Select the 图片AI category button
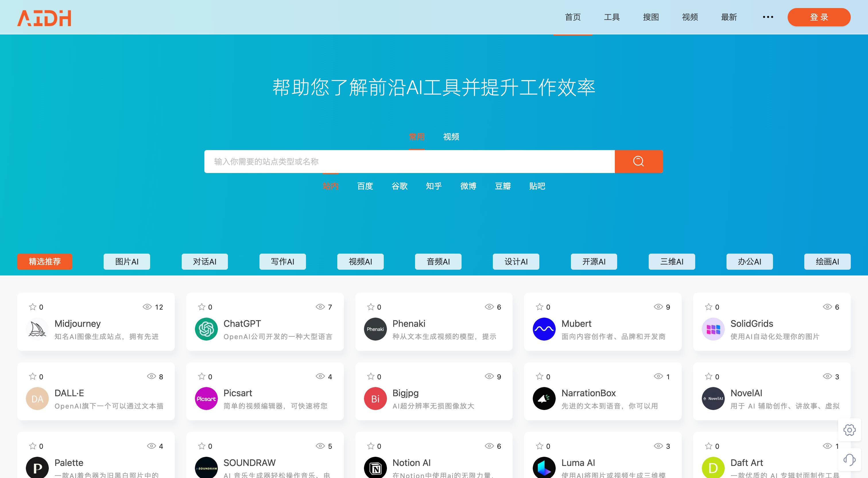 pos(127,261)
